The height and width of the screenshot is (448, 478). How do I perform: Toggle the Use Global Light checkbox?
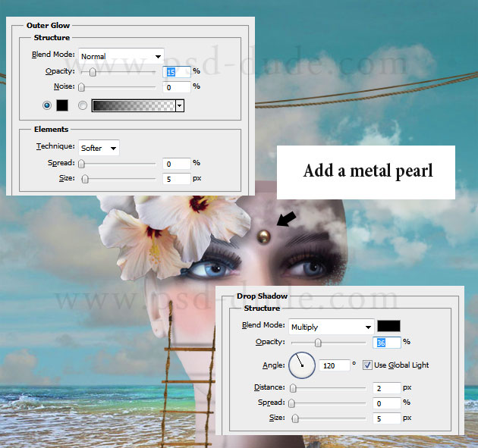tap(367, 365)
